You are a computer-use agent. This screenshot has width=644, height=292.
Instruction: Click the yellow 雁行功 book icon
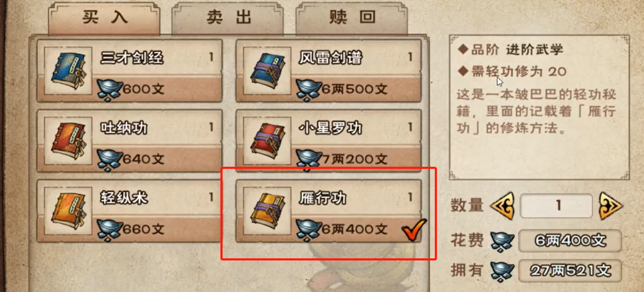267,211
